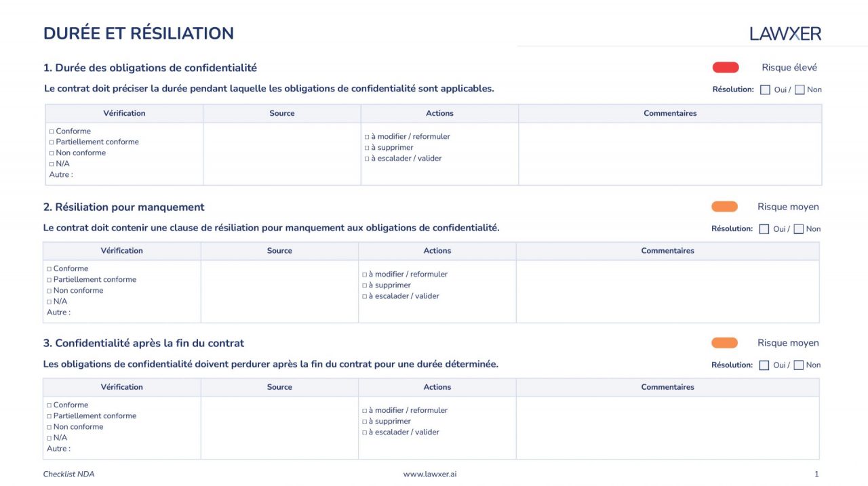Mark Non conforme in section 2 Vérification
Viewport: 868px width, 486px height.
[x=49, y=291]
